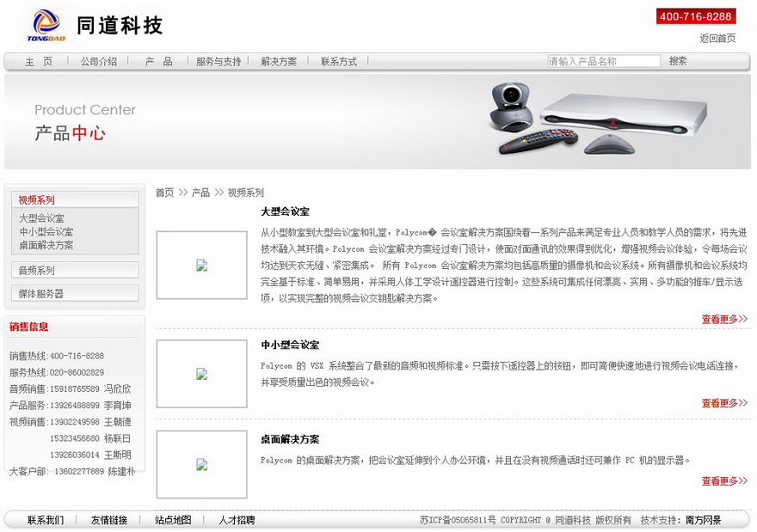Select 桌面解决方案 in the sidebar
757x532 pixels.
click(x=46, y=245)
